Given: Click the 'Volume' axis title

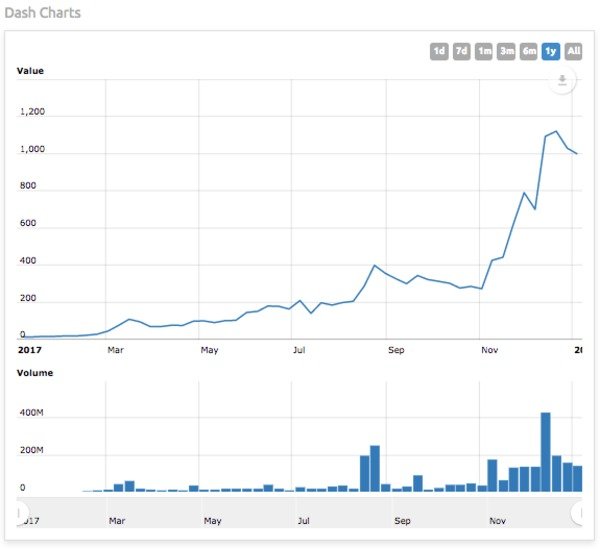Looking at the screenshot, I should 35,373.
